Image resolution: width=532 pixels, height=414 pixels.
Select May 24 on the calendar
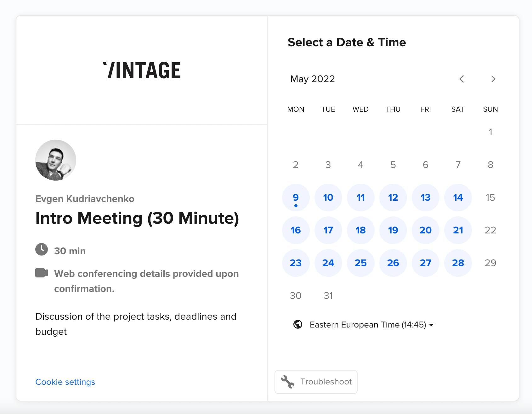[328, 263]
